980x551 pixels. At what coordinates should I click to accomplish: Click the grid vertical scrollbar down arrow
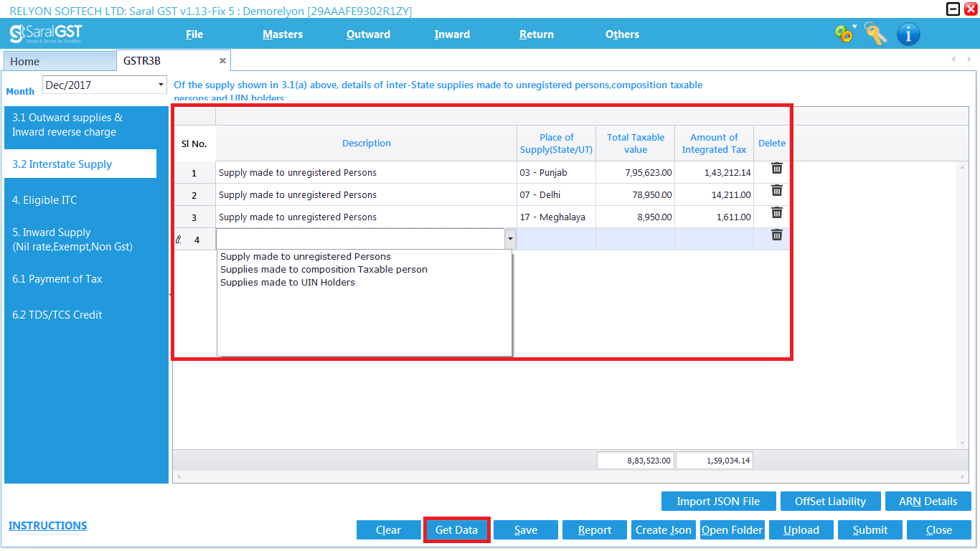[x=963, y=444]
